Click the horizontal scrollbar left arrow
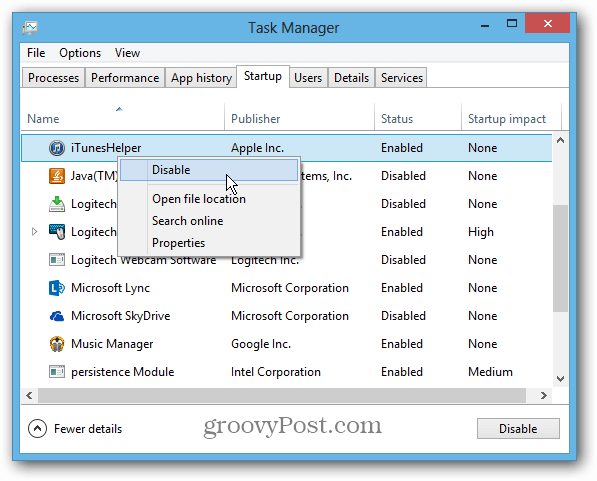Screen dimensions: 597x481 coord(29,395)
